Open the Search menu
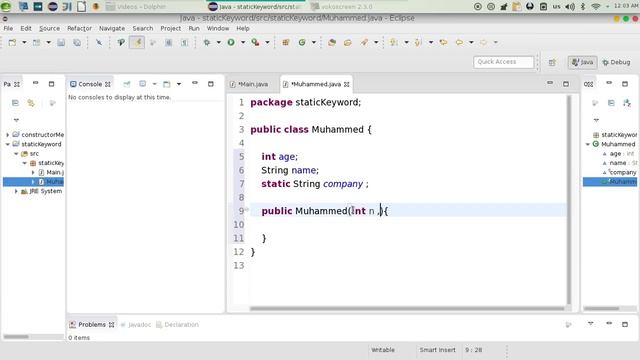 click(x=143, y=29)
